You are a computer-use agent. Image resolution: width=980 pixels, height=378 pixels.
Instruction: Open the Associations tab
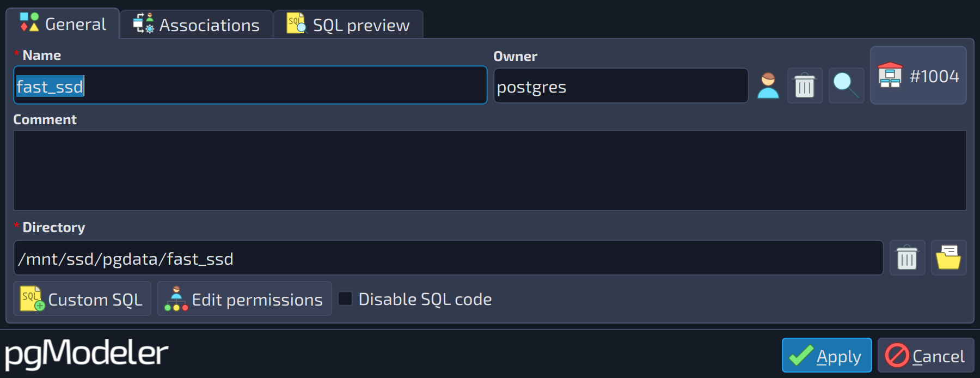click(x=196, y=25)
